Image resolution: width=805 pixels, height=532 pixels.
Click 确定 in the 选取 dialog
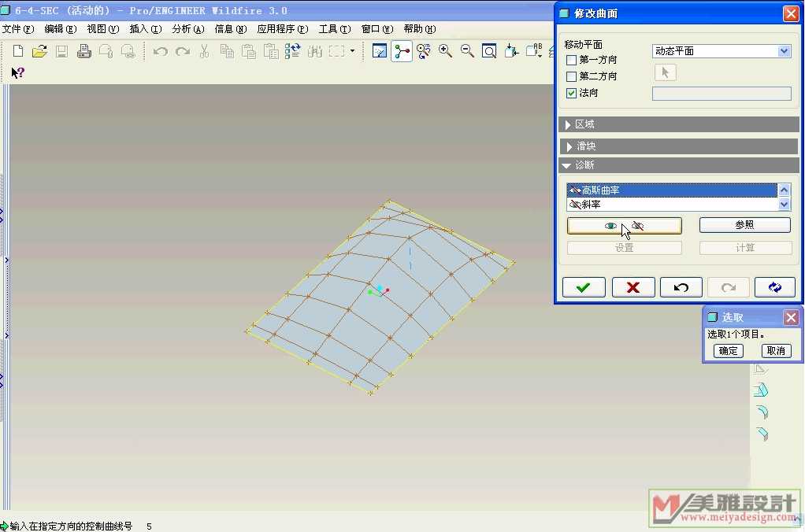[x=728, y=351]
